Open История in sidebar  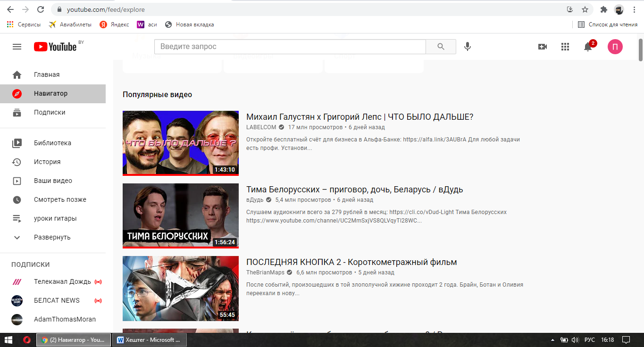pyautogui.click(x=53, y=162)
